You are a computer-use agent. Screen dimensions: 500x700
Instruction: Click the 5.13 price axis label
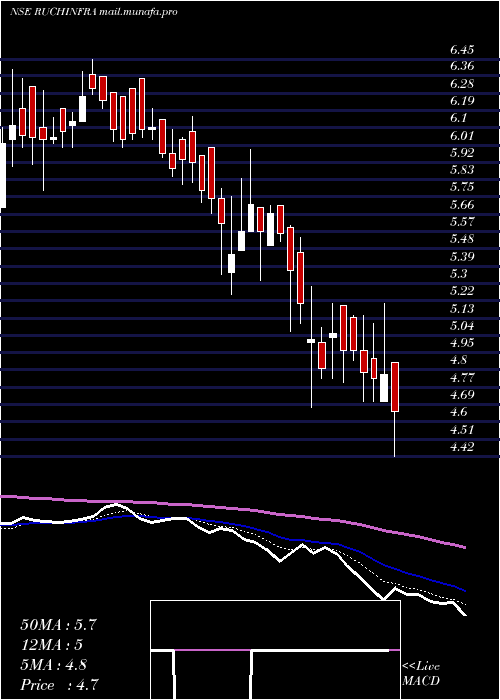(462, 308)
